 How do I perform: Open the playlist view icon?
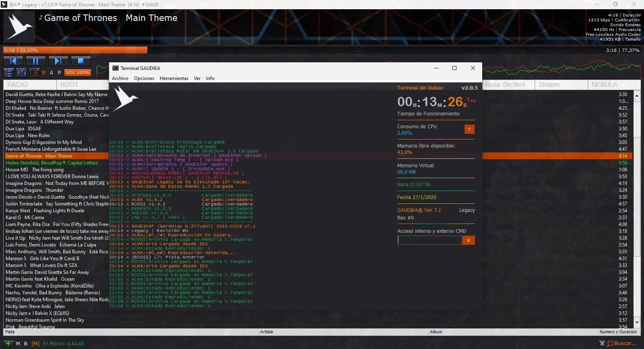coord(34,72)
